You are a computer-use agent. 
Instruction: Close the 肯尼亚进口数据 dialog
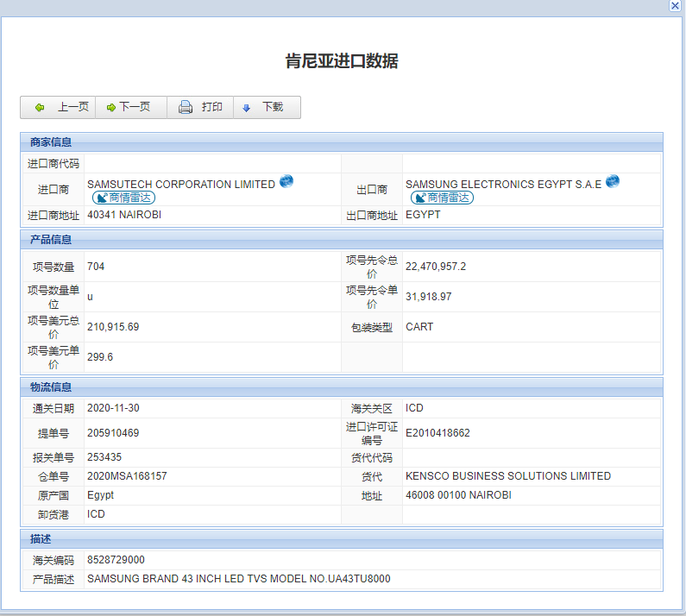point(675,5)
